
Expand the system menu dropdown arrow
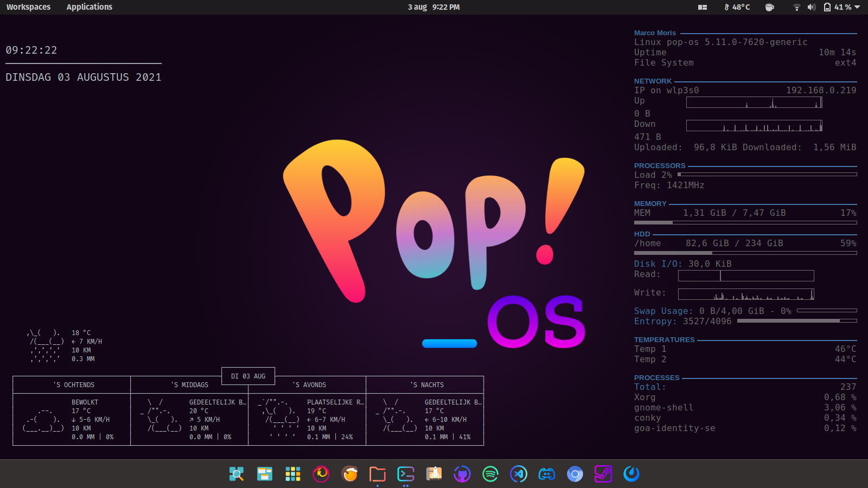(857, 7)
